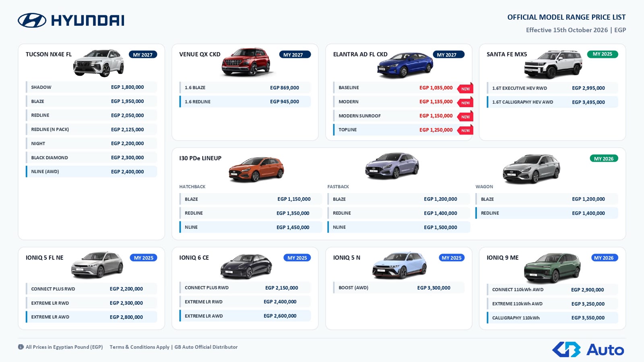Click the GB Auto logo
Image resolution: width=644 pixels, height=362 pixels.
coord(588,350)
